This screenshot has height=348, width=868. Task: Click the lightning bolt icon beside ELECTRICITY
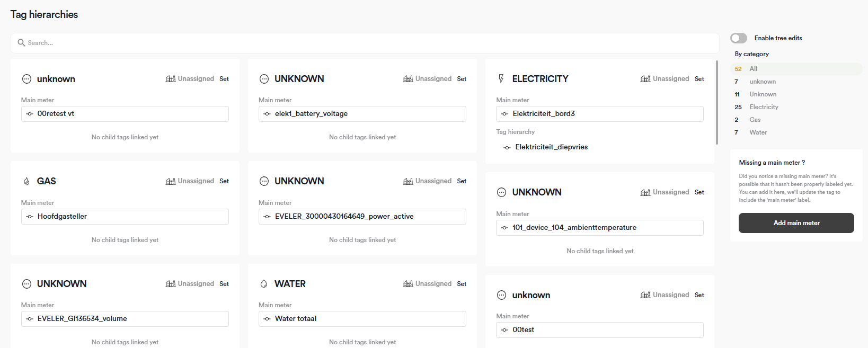(x=501, y=79)
